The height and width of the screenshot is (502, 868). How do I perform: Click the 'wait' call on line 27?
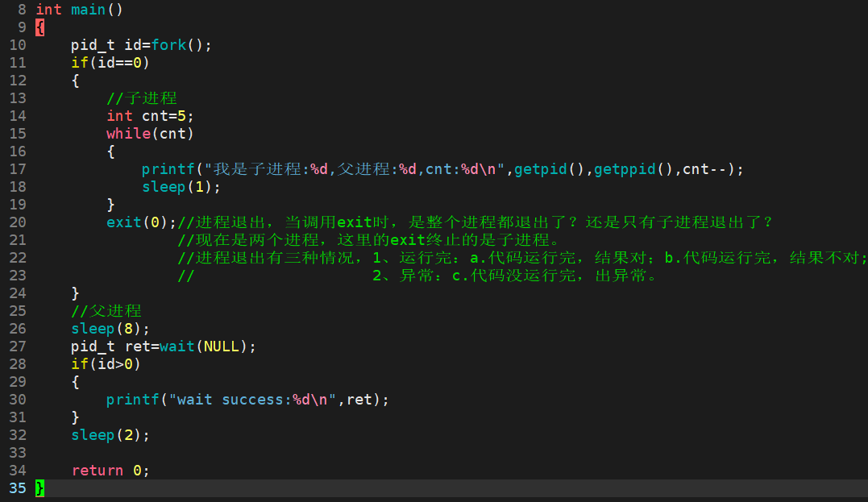pos(177,346)
